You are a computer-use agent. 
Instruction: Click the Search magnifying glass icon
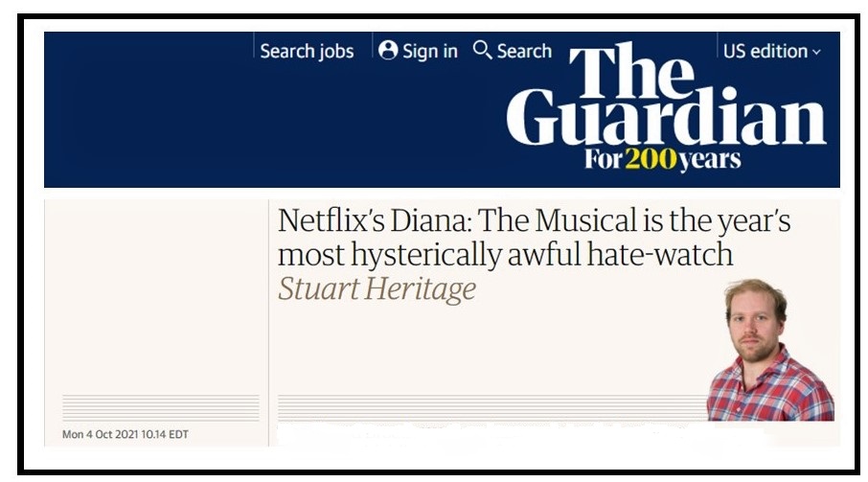click(x=482, y=50)
